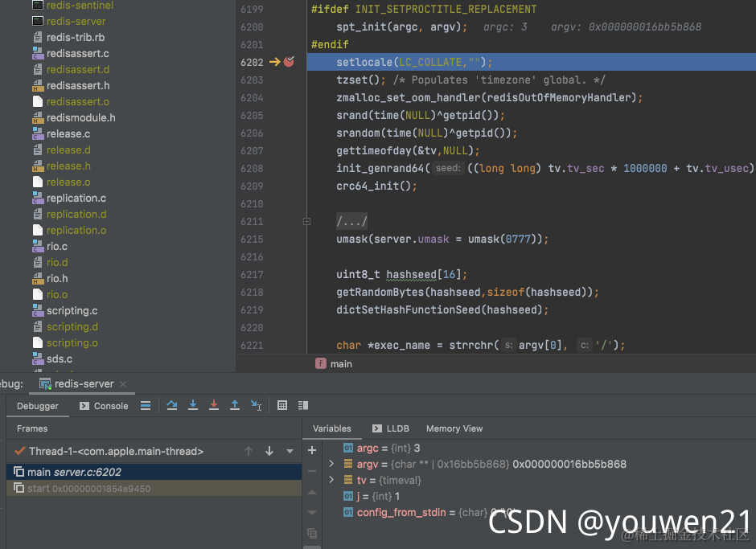Open the thread selector dropdown arrow
756x549 pixels.
click(290, 452)
